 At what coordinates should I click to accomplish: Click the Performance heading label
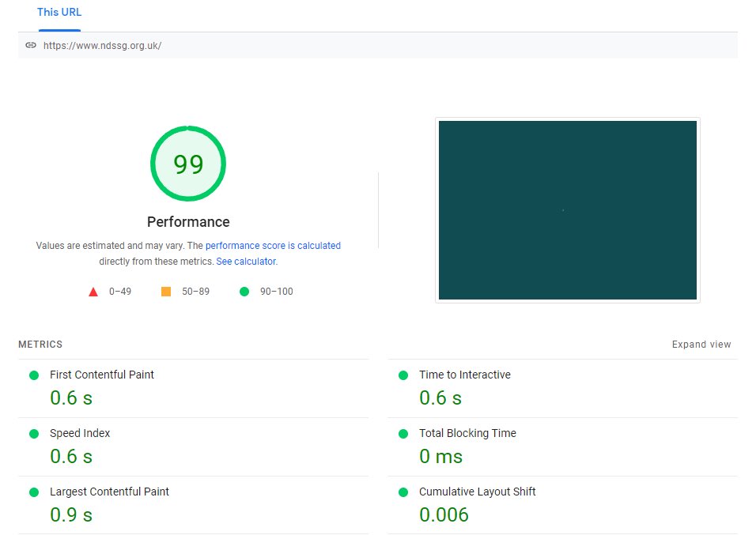[188, 222]
